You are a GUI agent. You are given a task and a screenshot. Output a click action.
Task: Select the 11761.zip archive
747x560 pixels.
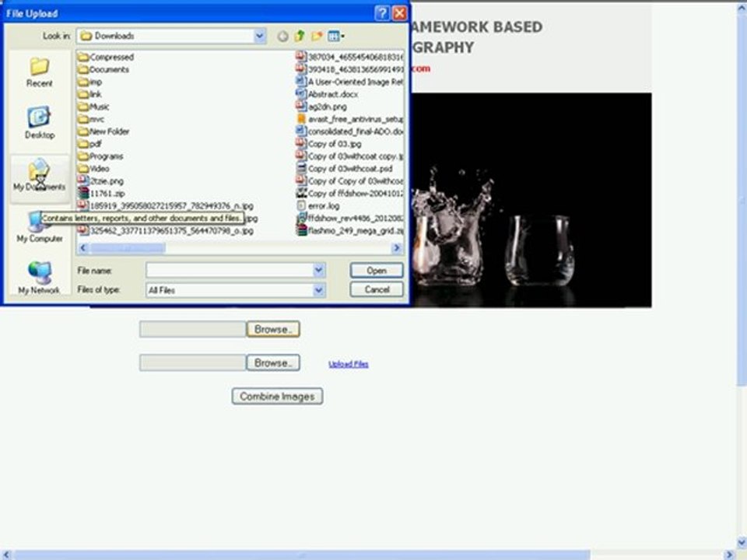point(101,194)
